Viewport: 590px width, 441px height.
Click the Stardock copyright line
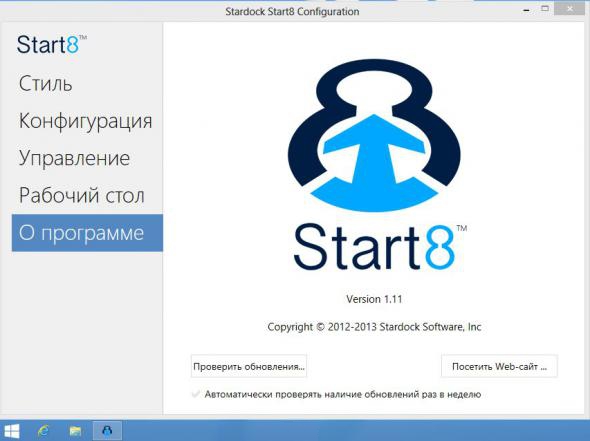tap(374, 327)
